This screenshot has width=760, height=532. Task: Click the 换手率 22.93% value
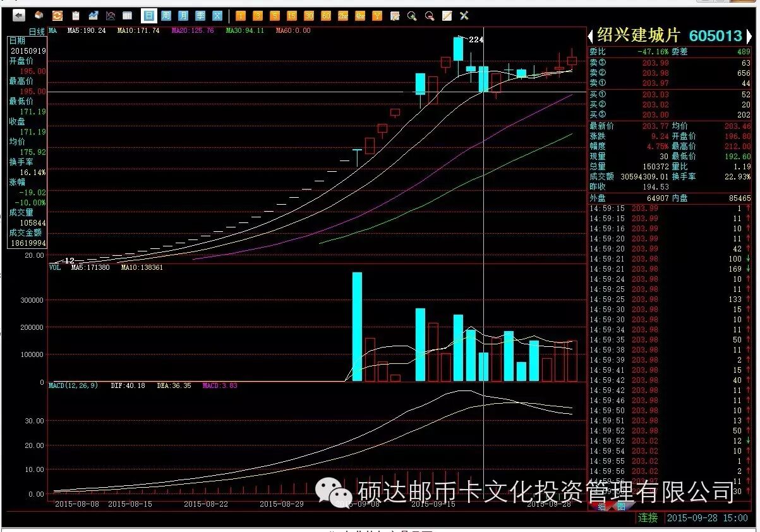pyautogui.click(x=739, y=176)
